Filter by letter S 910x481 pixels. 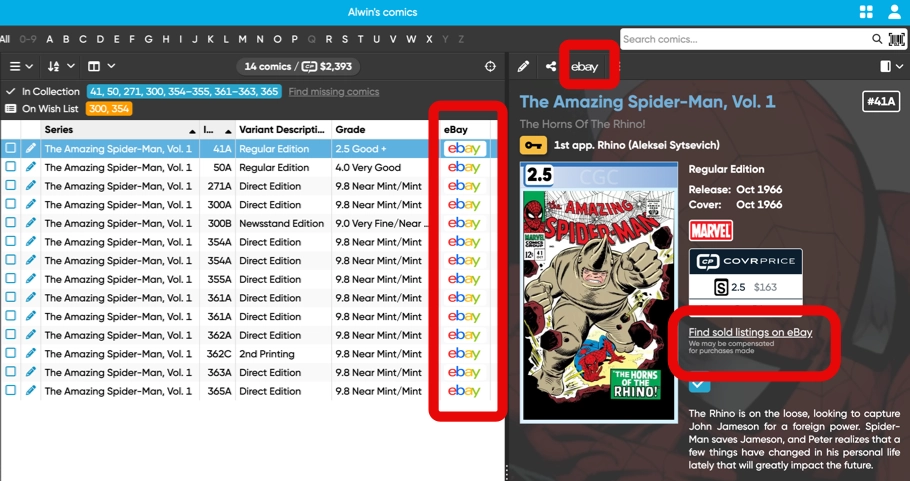click(345, 39)
